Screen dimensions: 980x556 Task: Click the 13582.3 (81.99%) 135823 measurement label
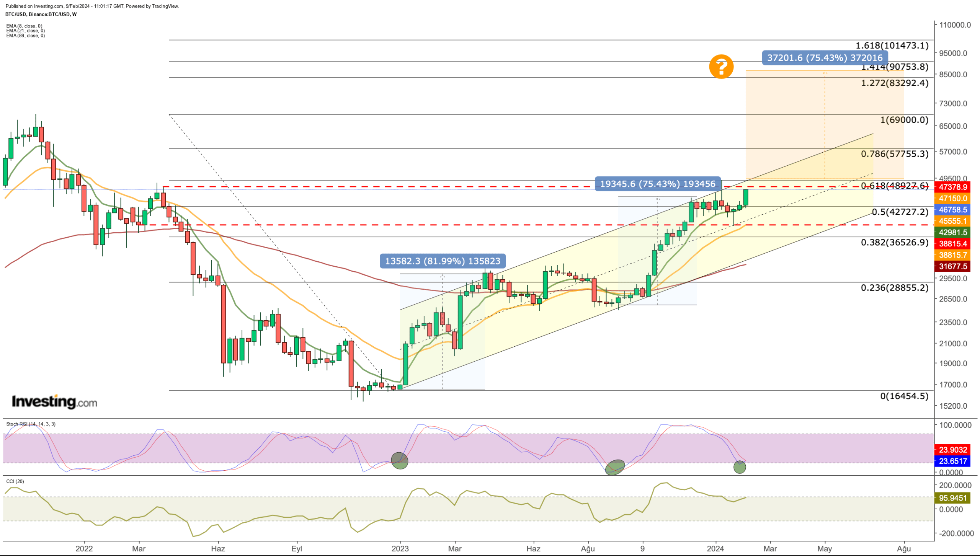click(442, 261)
